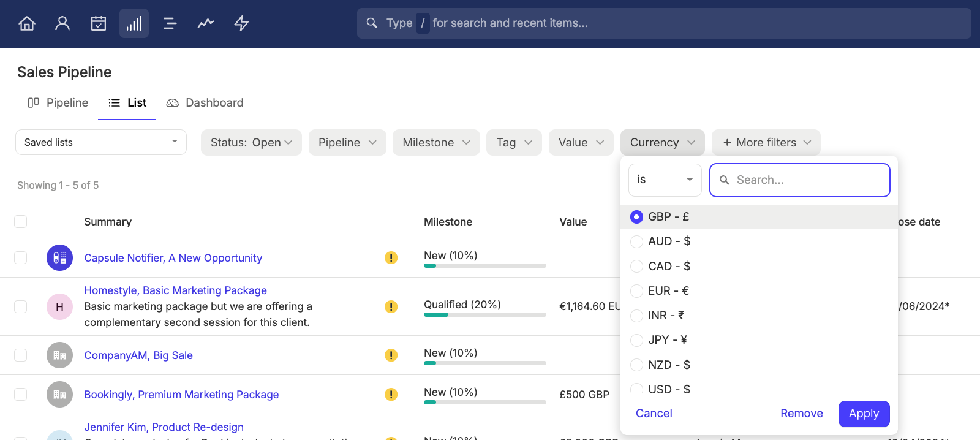Open Capsule Notifier, A New Opportunity link
The image size is (980, 440).
coord(173,258)
